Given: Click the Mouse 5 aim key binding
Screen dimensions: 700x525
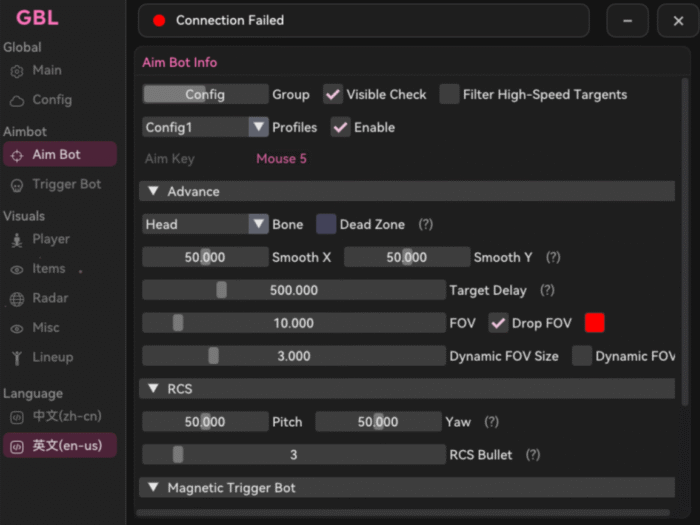Looking at the screenshot, I should coord(281,158).
